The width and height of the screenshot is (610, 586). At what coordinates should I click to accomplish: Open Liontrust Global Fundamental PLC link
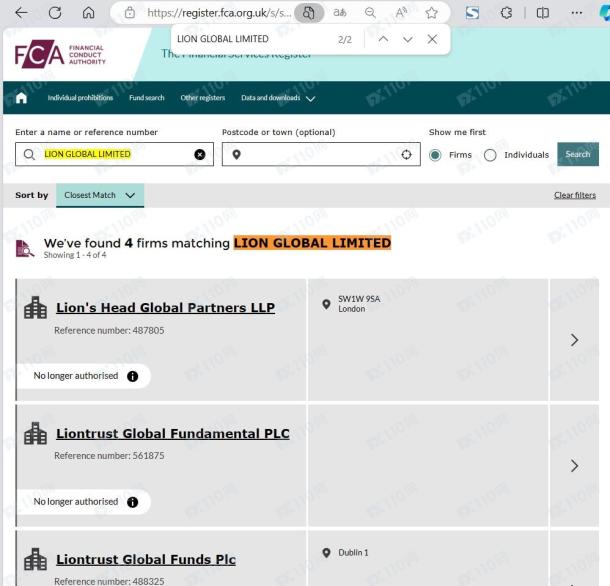click(173, 433)
